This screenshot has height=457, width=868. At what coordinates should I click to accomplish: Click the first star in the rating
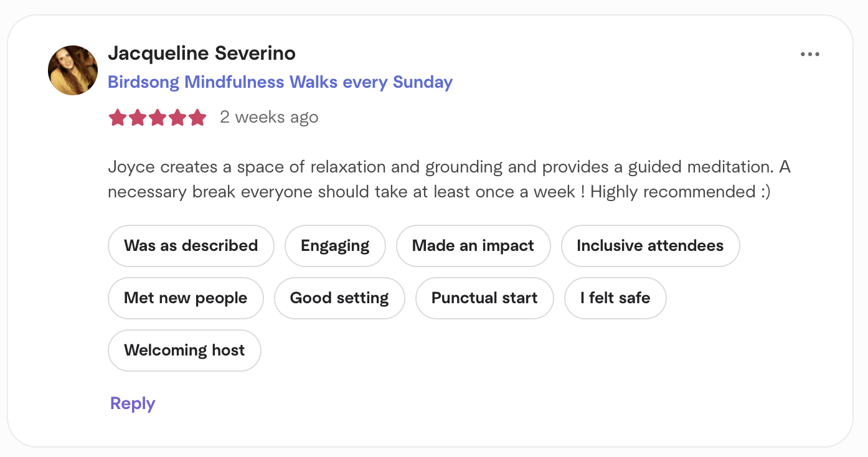[x=118, y=117]
